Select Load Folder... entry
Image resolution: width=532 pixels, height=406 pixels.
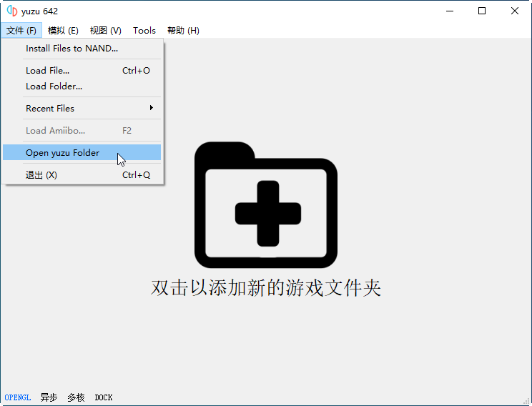click(82, 86)
